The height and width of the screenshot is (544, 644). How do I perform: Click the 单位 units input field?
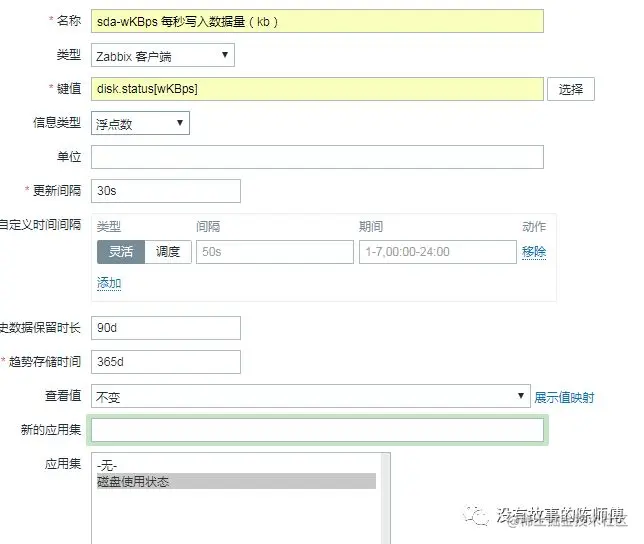coord(317,157)
